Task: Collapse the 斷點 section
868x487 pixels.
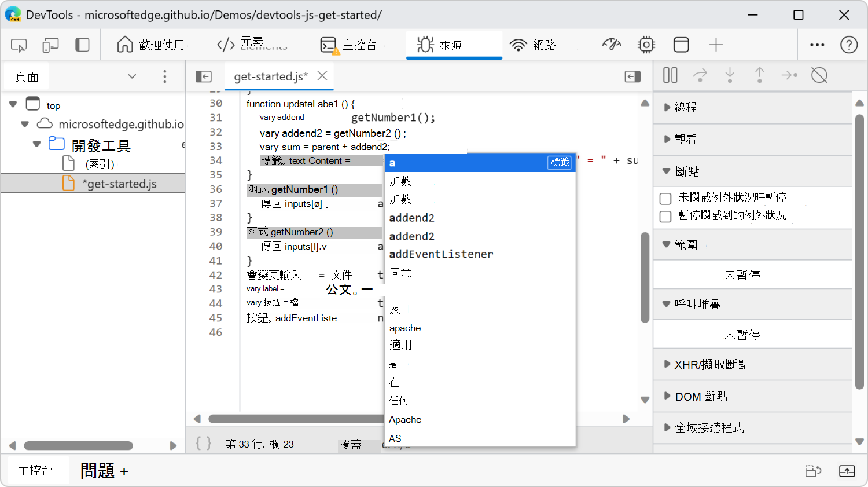Action: [x=667, y=171]
